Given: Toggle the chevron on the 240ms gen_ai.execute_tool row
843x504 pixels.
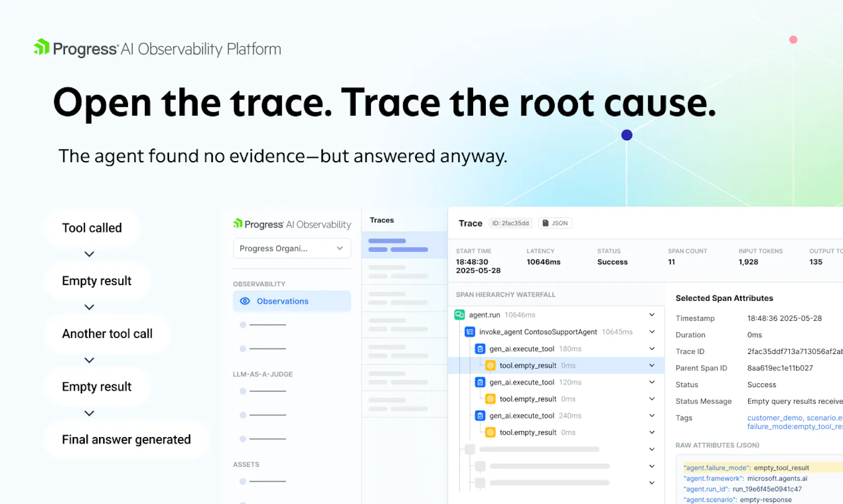Looking at the screenshot, I should [652, 416].
